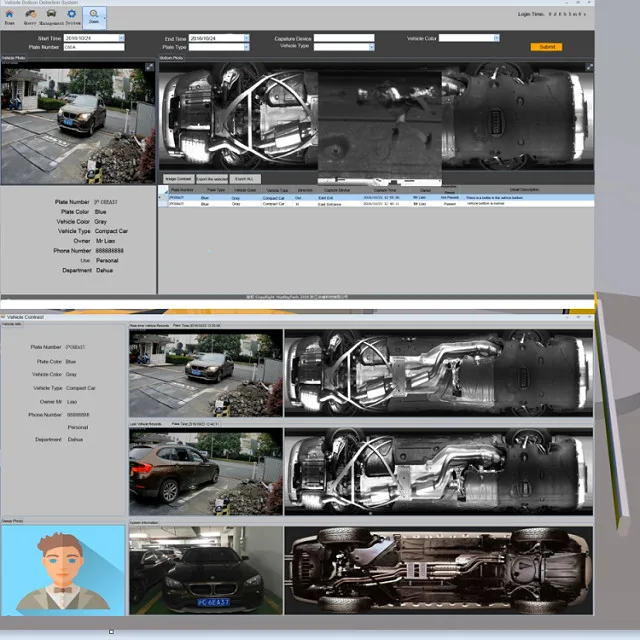The width and height of the screenshot is (640, 640).
Task: Open the Query toolbar icon
Action: [30, 17]
